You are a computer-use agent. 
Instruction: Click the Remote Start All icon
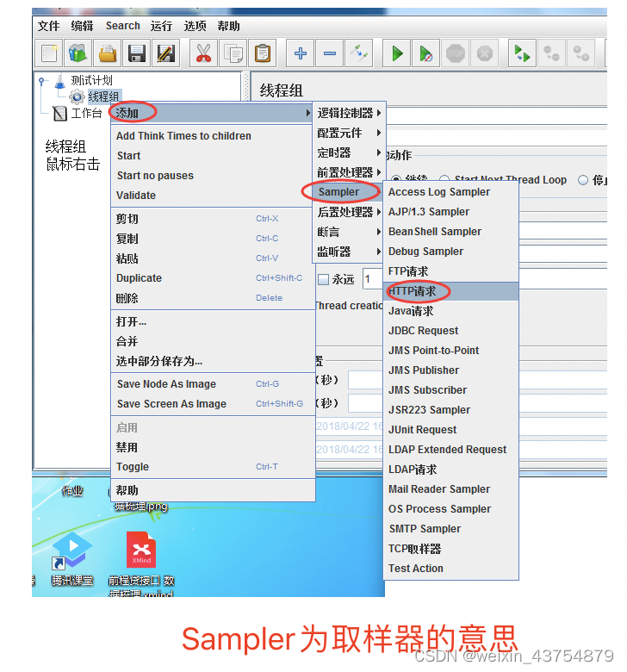click(x=522, y=53)
